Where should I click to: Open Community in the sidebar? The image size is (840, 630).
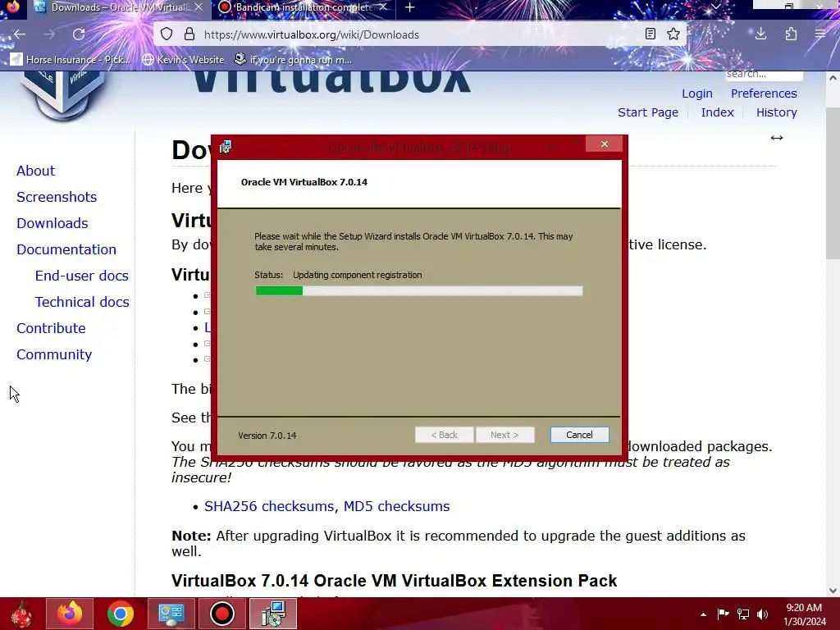click(54, 354)
